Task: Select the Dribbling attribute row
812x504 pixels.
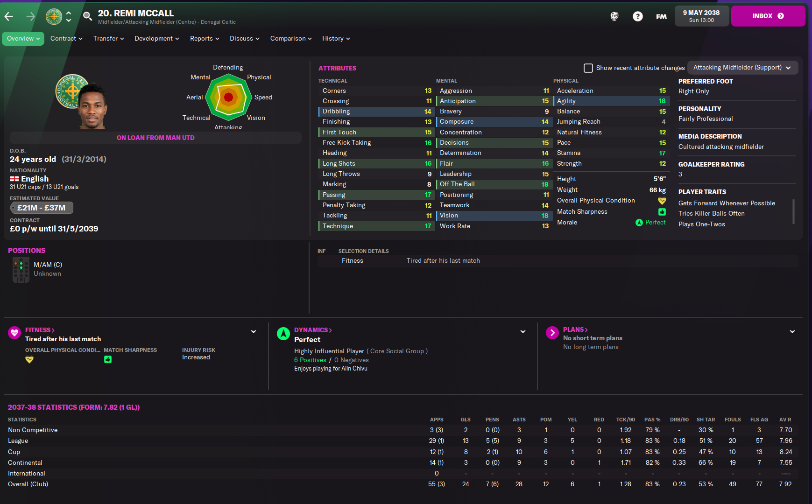Action: (376, 112)
